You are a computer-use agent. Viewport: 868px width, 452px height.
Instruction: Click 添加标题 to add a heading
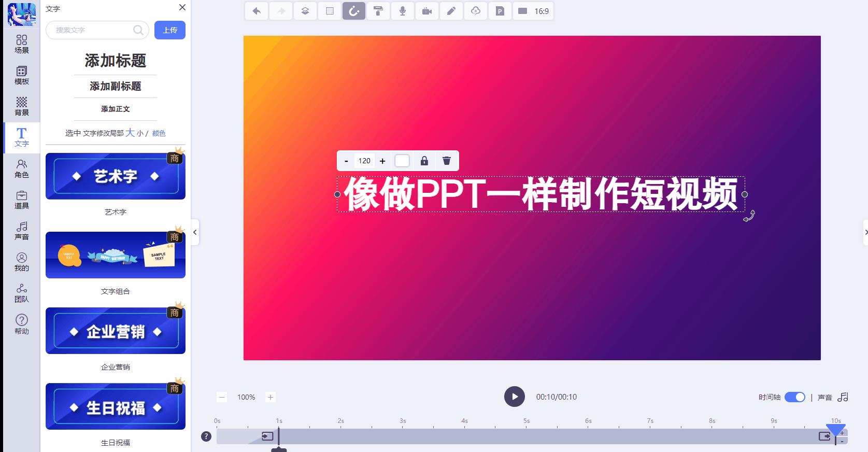point(116,61)
